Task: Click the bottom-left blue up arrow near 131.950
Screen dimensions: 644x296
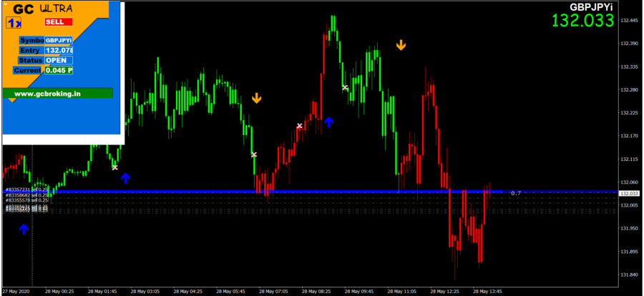Action: [x=24, y=229]
